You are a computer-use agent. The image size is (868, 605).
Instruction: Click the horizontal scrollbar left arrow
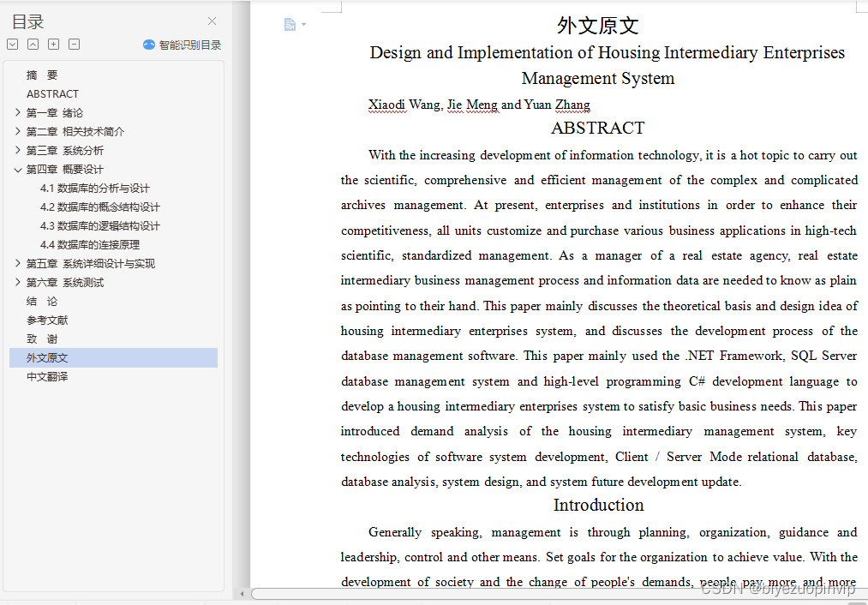pyautogui.click(x=242, y=593)
